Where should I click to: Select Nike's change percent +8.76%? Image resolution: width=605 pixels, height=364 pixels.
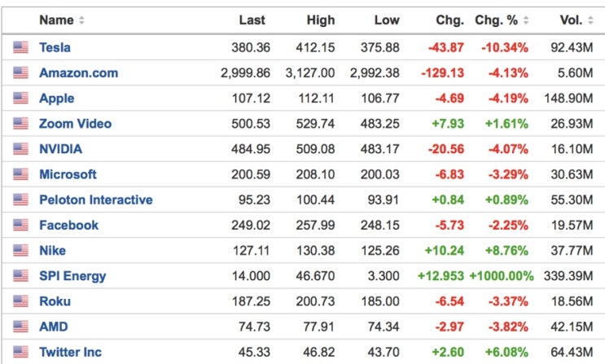point(506,251)
